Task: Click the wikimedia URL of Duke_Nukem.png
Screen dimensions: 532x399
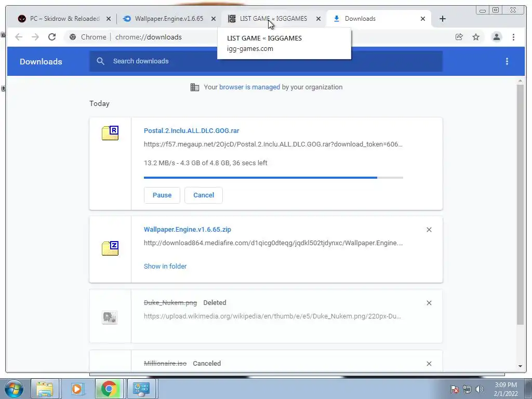Action: tap(272, 316)
